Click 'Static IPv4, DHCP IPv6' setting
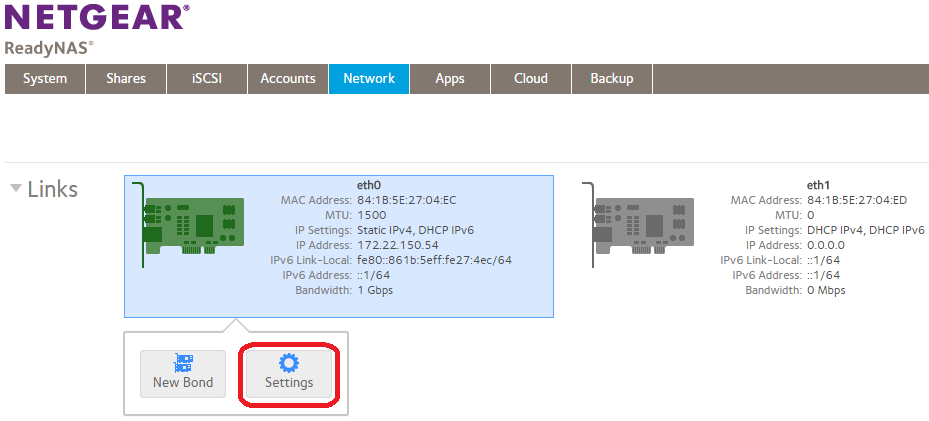929x421 pixels. coord(416,230)
